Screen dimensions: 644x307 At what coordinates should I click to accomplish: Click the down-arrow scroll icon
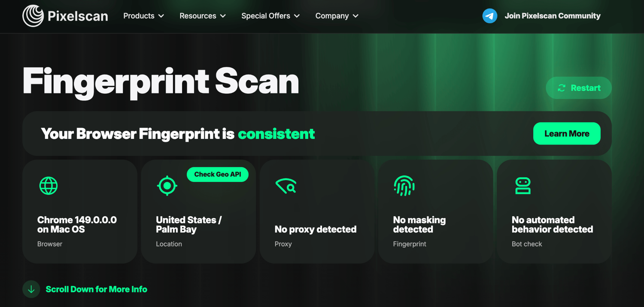(31, 289)
